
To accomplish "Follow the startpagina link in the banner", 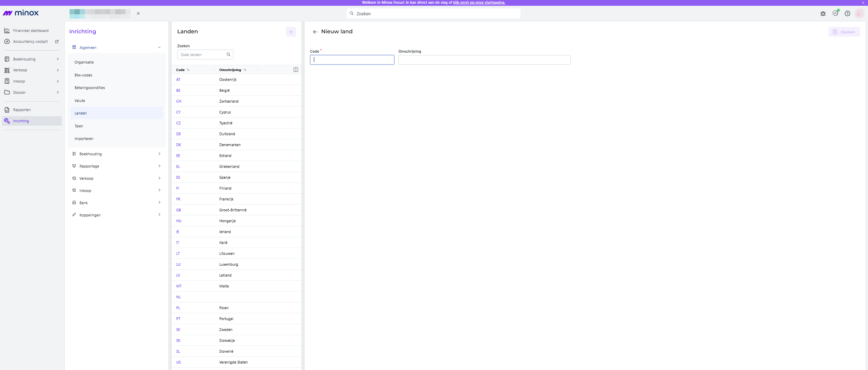I will [479, 2].
